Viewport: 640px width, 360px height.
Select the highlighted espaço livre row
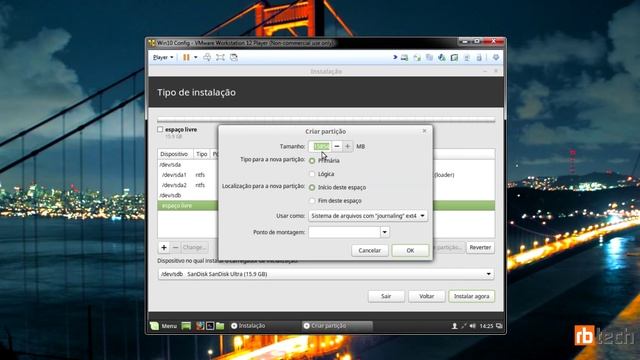click(188, 205)
